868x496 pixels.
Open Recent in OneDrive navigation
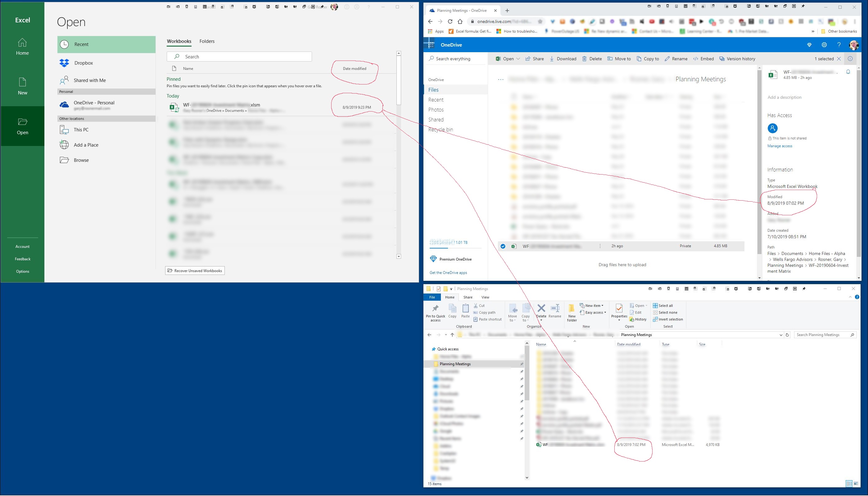point(436,100)
